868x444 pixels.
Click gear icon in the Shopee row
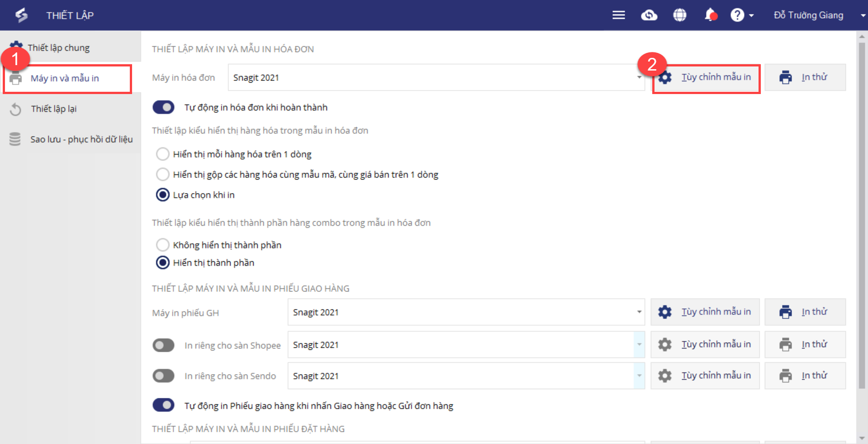[665, 345]
